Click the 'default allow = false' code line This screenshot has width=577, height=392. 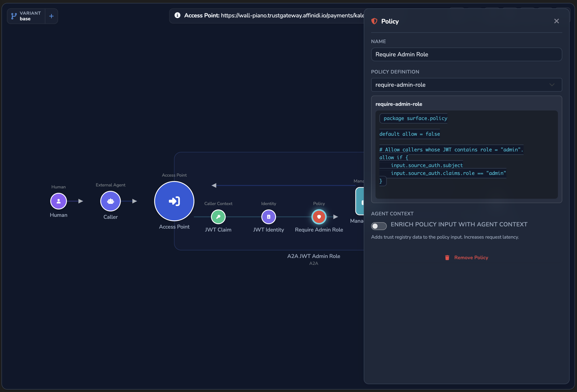tap(409, 134)
